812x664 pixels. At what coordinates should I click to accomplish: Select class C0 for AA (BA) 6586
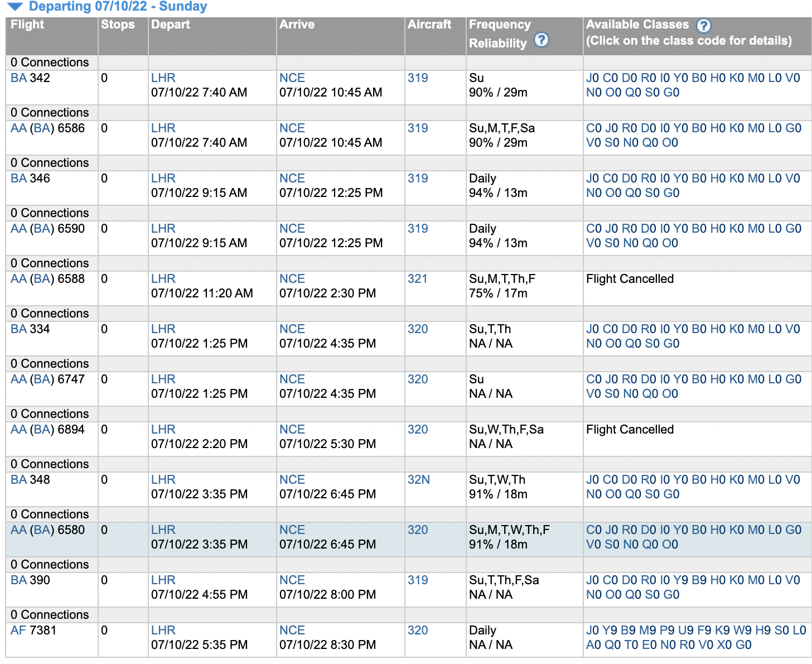tap(594, 128)
